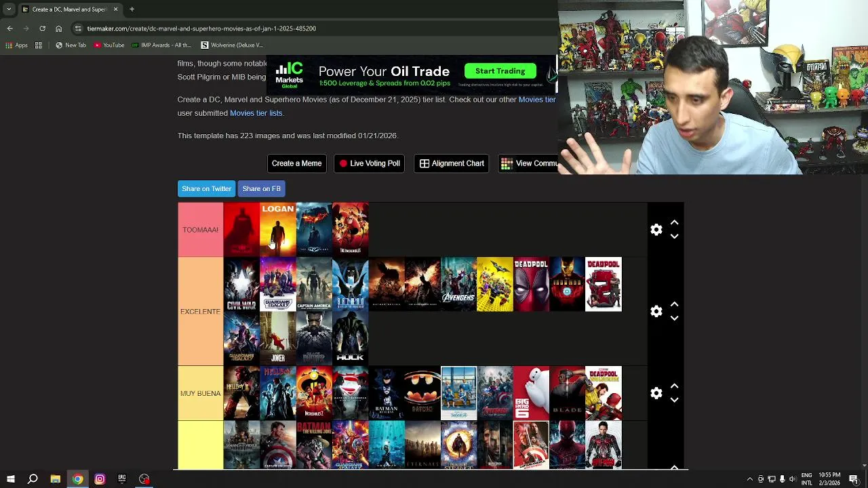Follow the Movies tier lists link
This screenshot has width=868, height=488.
[256, 113]
